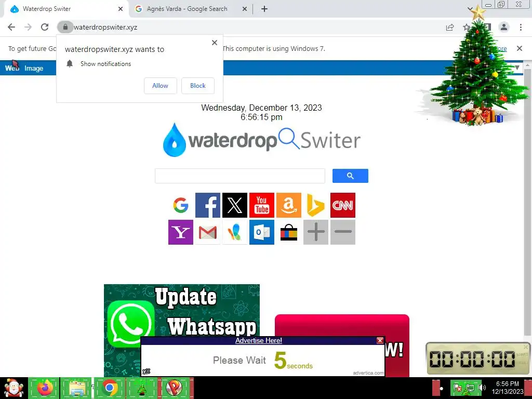Image resolution: width=532 pixels, height=399 pixels.
Task: Open the Gmail shortcut tile
Action: point(208,232)
